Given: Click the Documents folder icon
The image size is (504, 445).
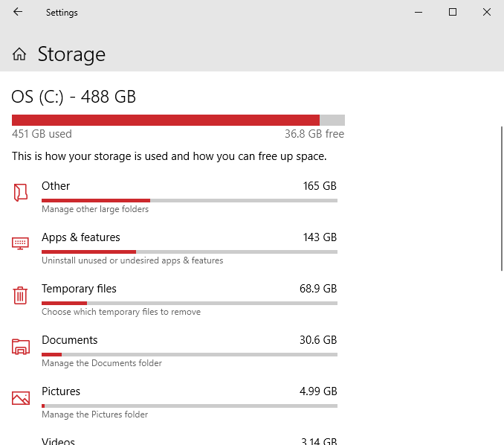Looking at the screenshot, I should (x=21, y=347).
